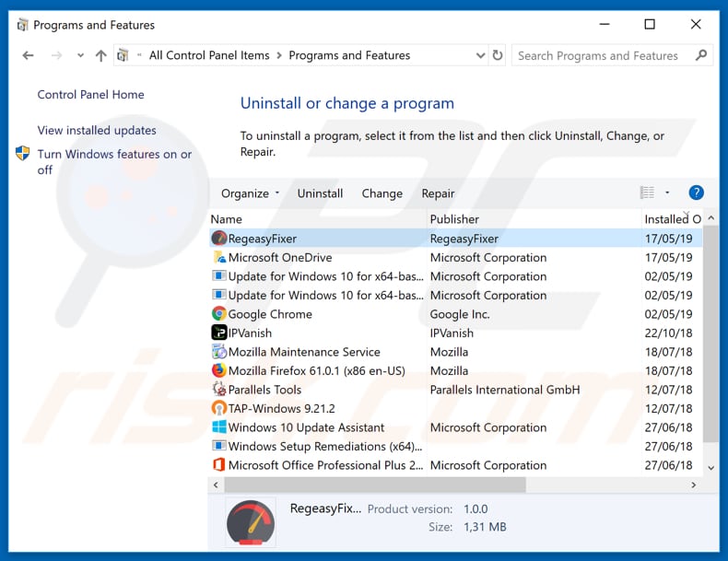Image resolution: width=728 pixels, height=561 pixels.
Task: Expand the breadcrumb arrow after All Control Panel Items
Action: tap(279, 55)
